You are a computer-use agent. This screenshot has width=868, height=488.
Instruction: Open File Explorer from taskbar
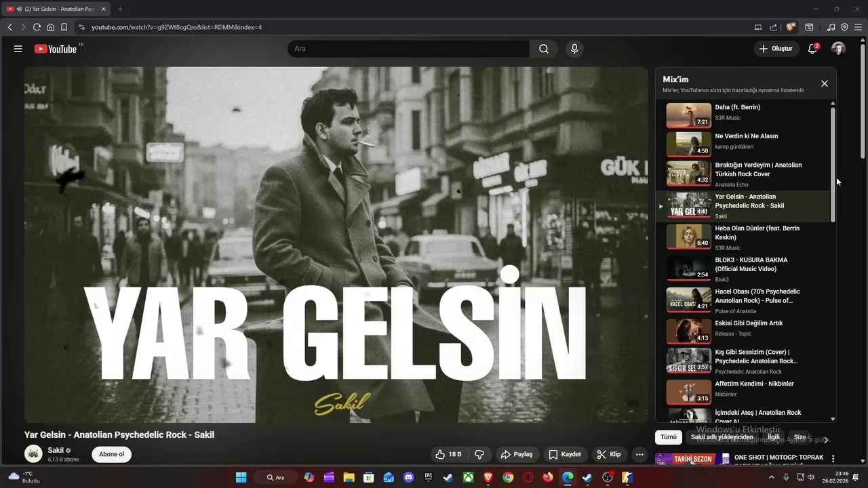coord(349,477)
